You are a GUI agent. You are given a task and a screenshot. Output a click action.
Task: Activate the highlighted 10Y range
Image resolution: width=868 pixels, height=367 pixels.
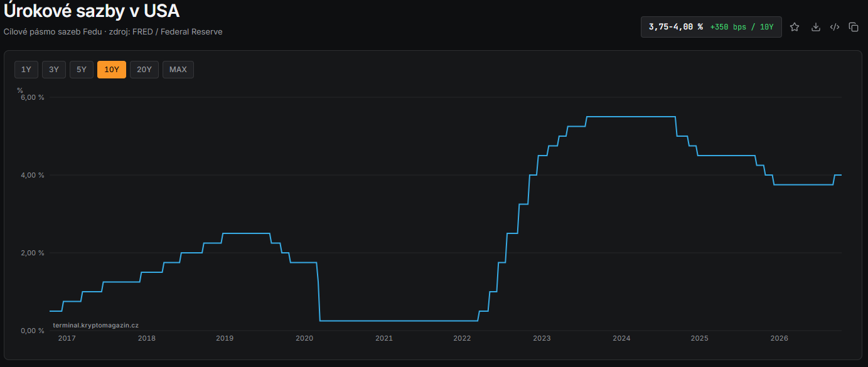[x=112, y=70]
